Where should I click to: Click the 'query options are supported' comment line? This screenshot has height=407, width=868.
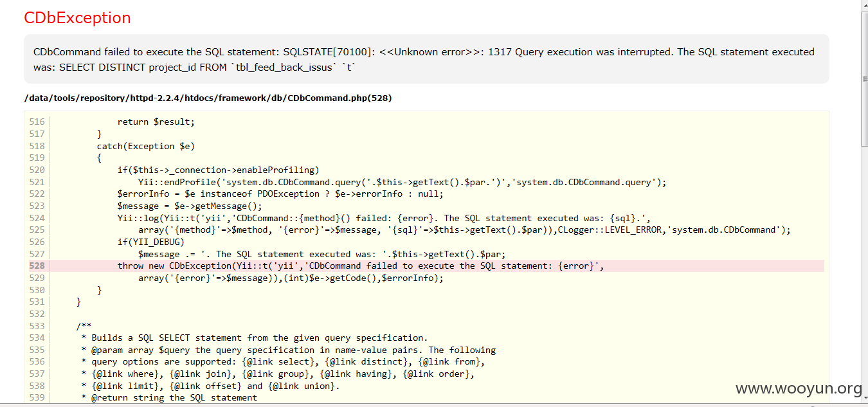click(283, 361)
